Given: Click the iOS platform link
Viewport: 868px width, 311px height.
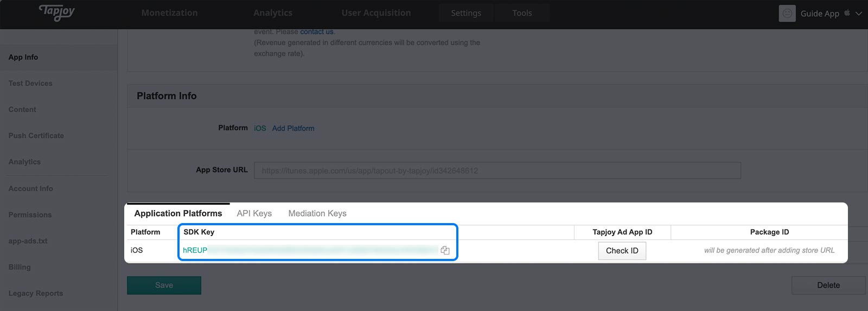Looking at the screenshot, I should [260, 128].
